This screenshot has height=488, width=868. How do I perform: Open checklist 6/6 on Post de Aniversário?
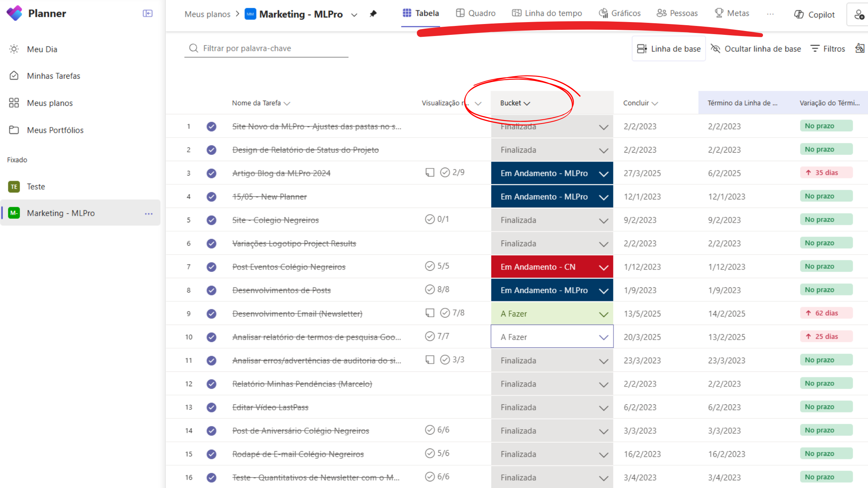(x=437, y=430)
